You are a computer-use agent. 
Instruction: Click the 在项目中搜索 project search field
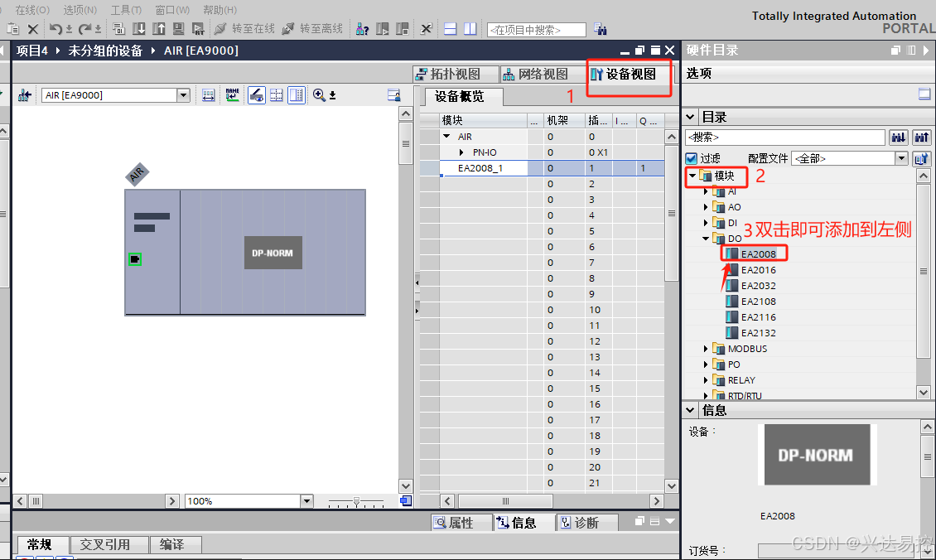536,29
